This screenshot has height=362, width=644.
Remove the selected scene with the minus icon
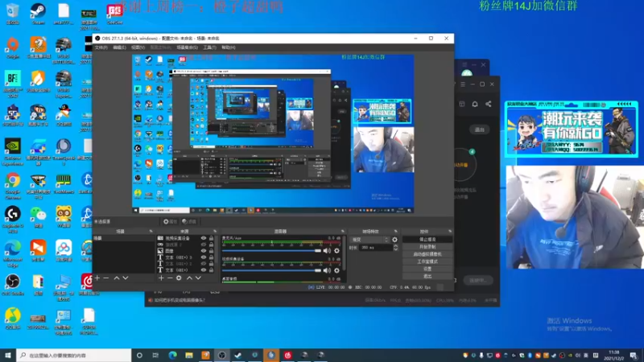(x=106, y=278)
